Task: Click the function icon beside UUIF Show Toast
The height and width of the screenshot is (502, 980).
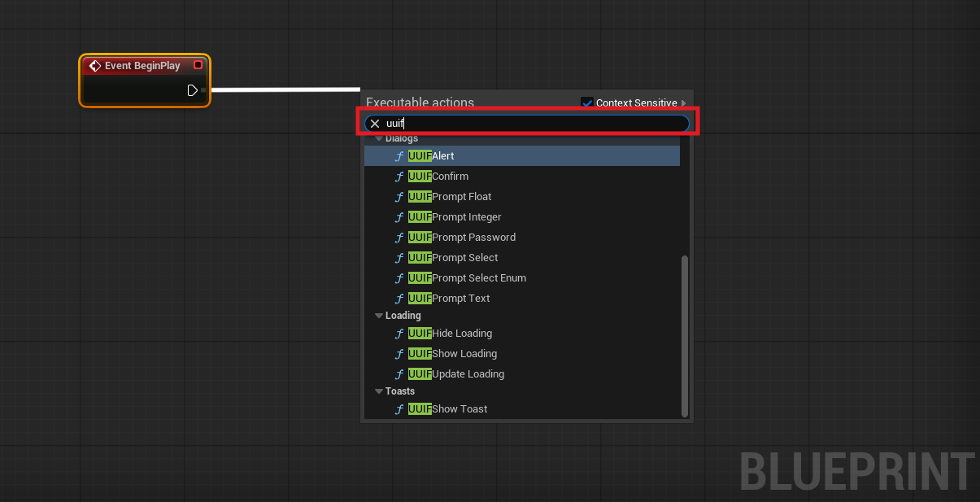Action: pos(399,409)
